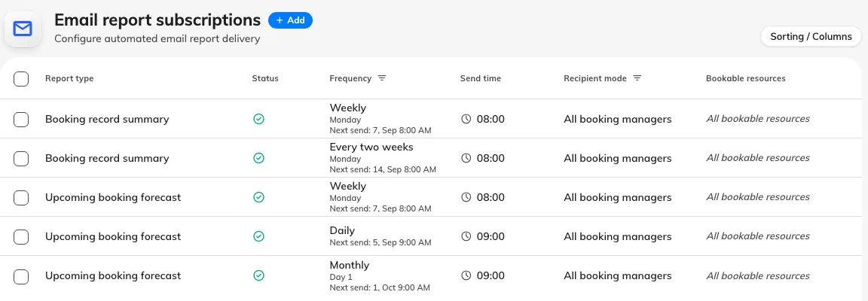Tick the select-all checkbox in the table header
The height and width of the screenshot is (301, 868).
[21, 78]
